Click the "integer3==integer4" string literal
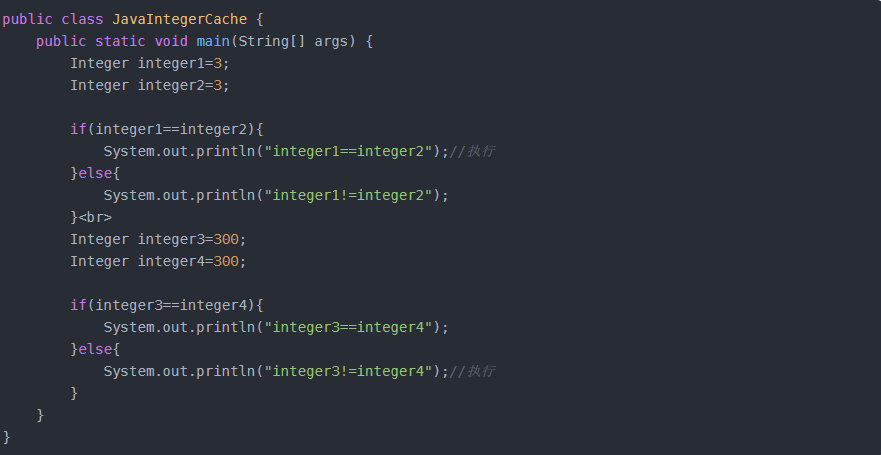The height and width of the screenshot is (455, 881). pyautogui.click(x=348, y=327)
